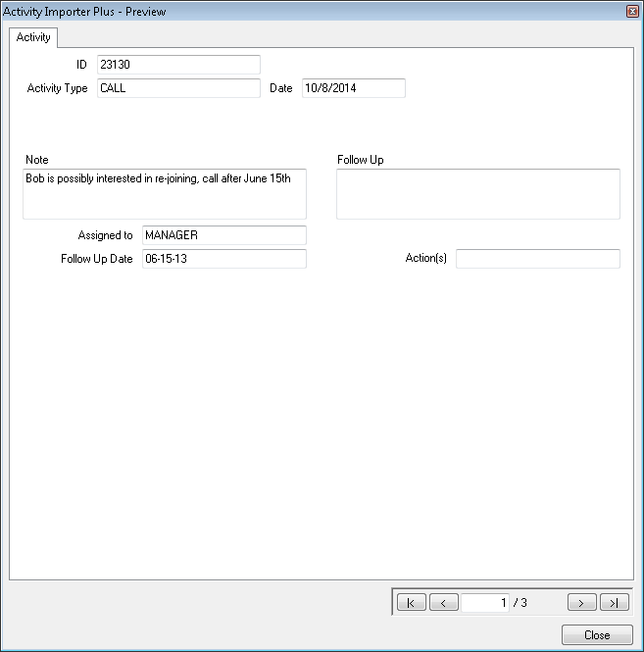Click the Follow Up Date field 06-15-13
Screen dimensions: 644x652
(223, 259)
